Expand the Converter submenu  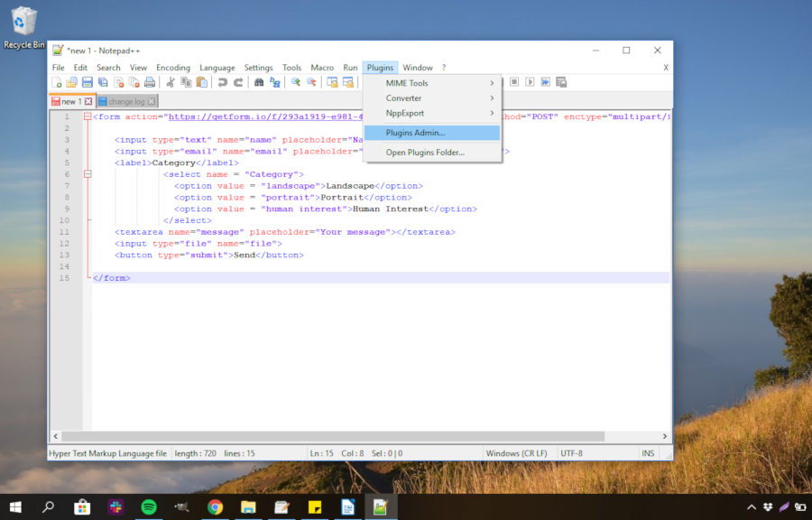(x=403, y=97)
